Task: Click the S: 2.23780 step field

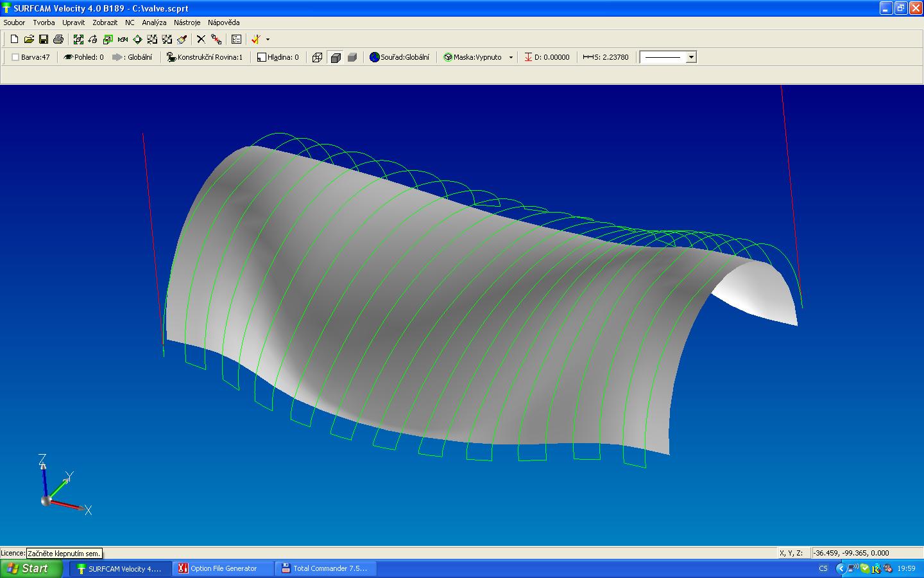Action: [606, 57]
